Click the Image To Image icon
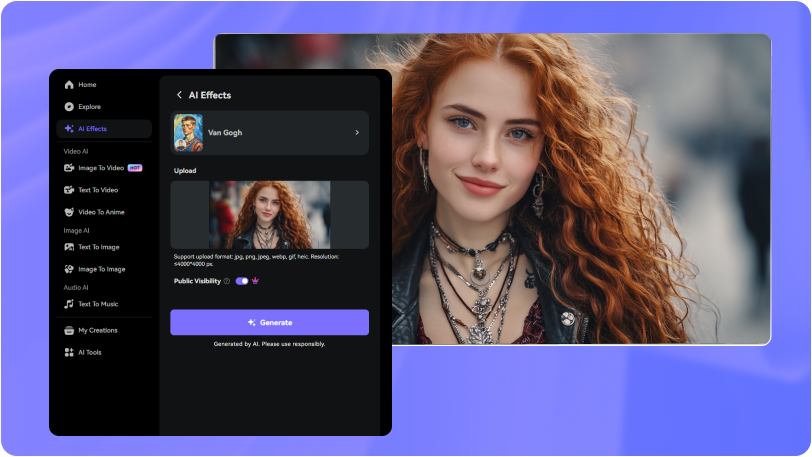812x457 pixels. click(69, 269)
